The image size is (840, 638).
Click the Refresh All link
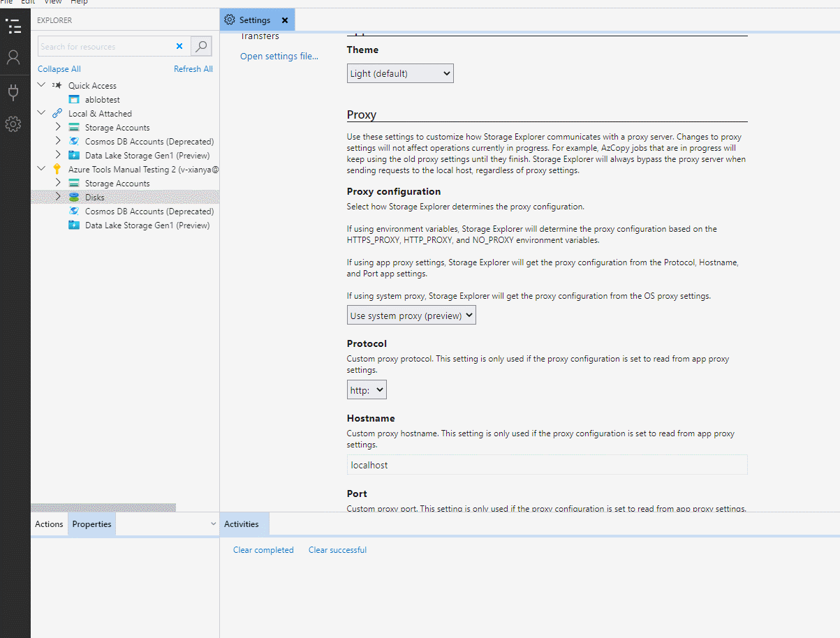pos(193,68)
